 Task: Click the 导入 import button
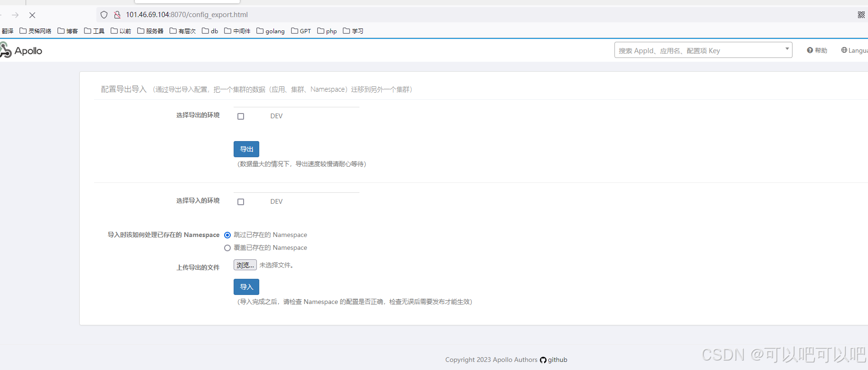(246, 287)
